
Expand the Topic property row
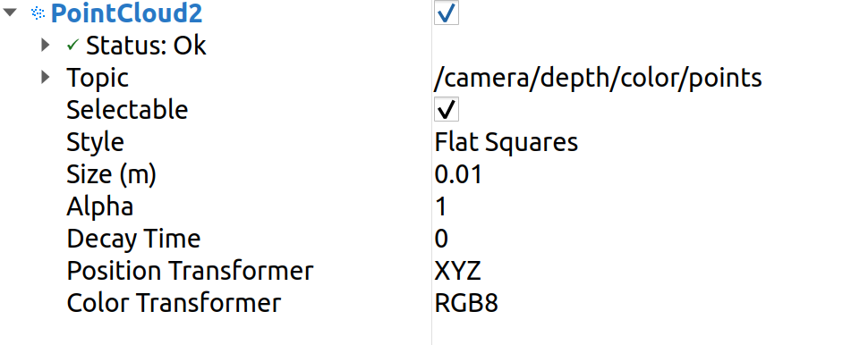[x=46, y=77]
